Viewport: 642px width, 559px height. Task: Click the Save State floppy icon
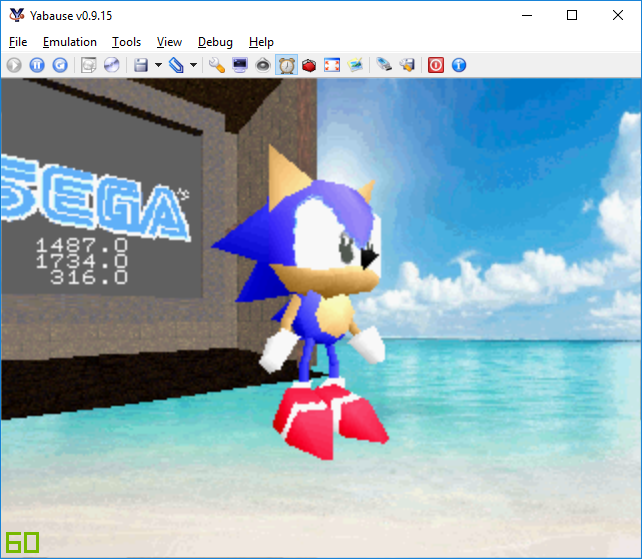click(141, 65)
